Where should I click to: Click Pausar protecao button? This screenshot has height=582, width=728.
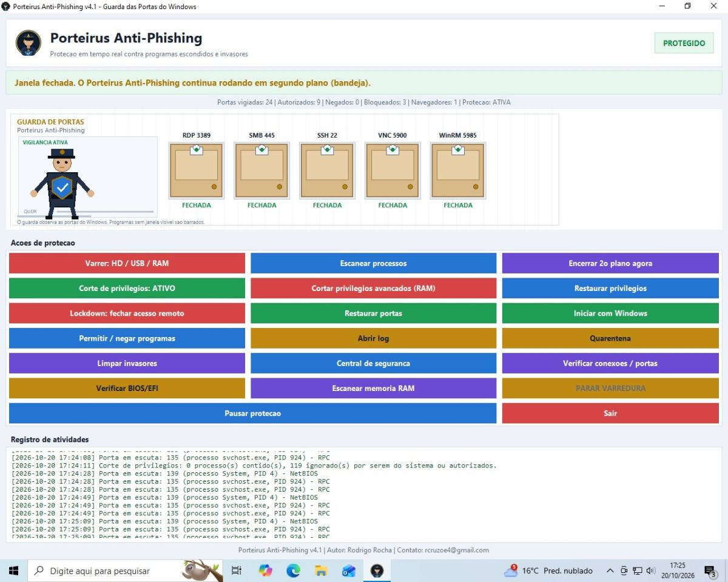click(x=252, y=413)
